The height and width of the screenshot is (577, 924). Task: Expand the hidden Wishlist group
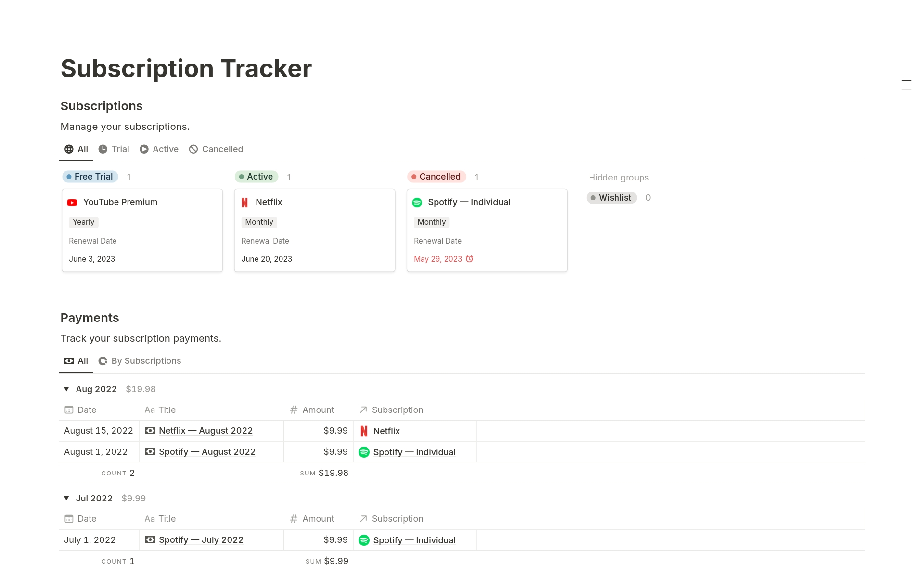(x=611, y=198)
